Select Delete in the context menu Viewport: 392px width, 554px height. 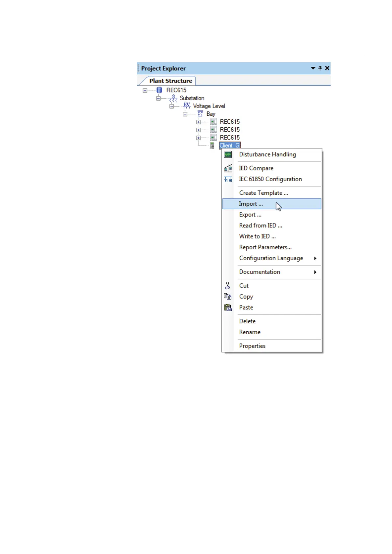pos(272,321)
